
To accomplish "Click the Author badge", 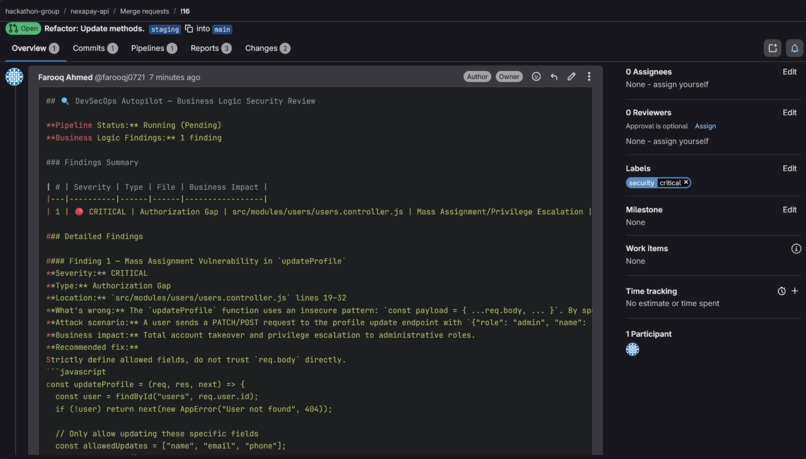I will pyautogui.click(x=477, y=77).
